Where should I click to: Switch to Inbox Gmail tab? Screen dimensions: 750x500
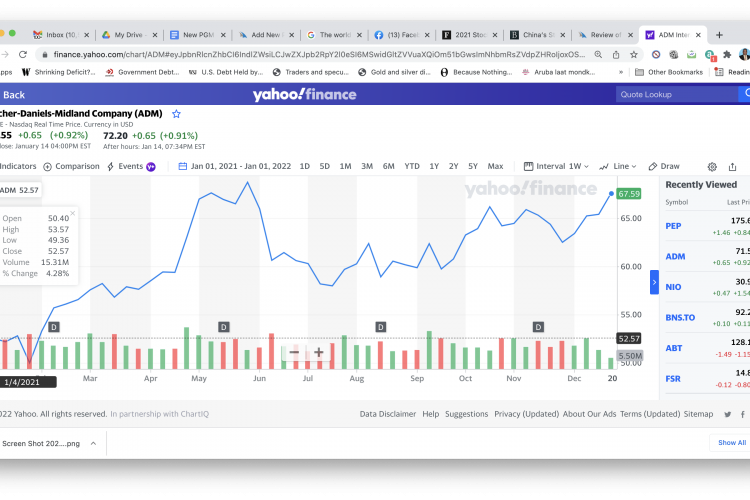[x=60, y=35]
